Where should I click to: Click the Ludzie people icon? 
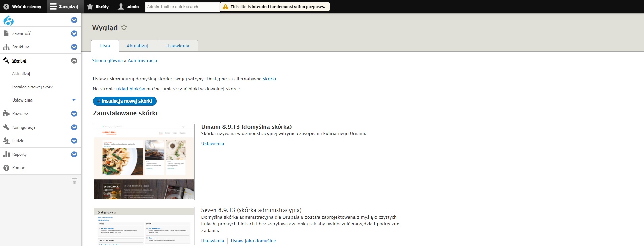click(x=6, y=141)
